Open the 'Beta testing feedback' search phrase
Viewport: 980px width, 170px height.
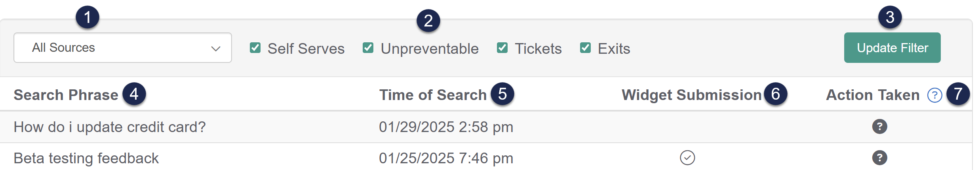[86, 158]
